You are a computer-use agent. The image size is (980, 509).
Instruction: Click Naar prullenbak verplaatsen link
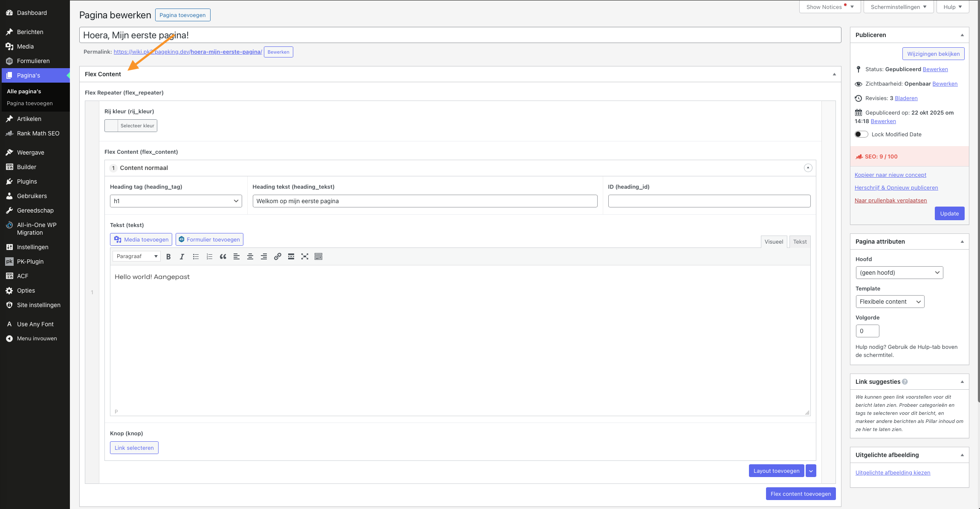[x=890, y=200]
